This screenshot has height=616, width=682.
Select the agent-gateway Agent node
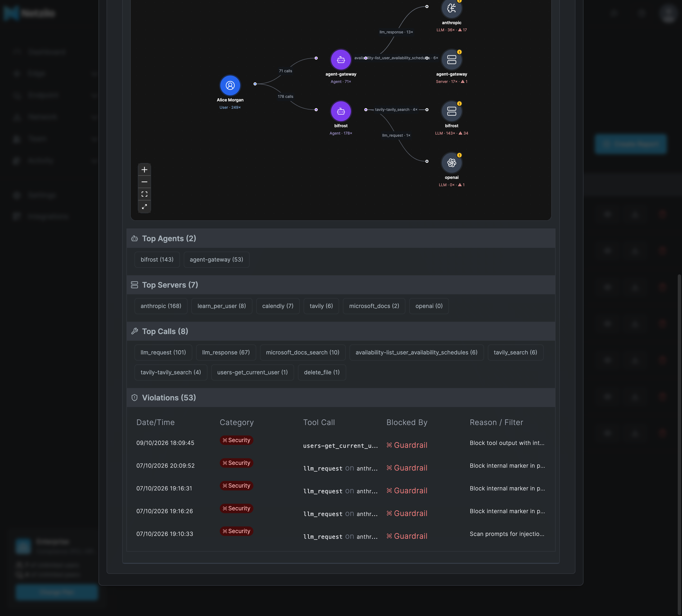341,59
